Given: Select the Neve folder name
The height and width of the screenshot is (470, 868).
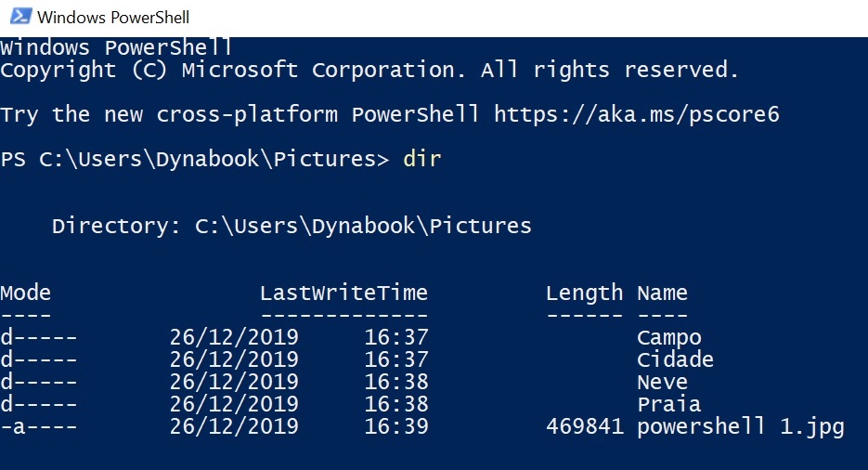Looking at the screenshot, I should point(663,382).
